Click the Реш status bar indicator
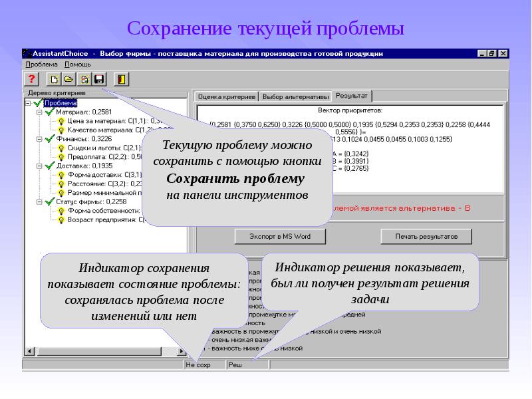The height and width of the screenshot is (399, 532). point(248,364)
